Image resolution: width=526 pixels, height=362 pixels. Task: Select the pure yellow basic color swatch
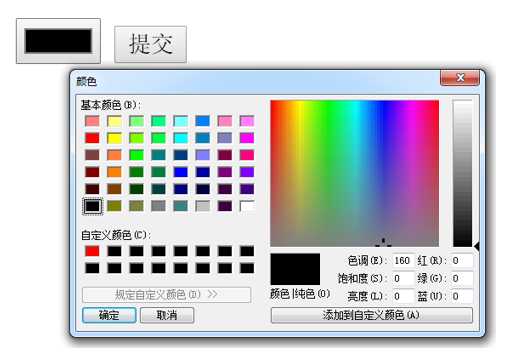tap(114, 138)
